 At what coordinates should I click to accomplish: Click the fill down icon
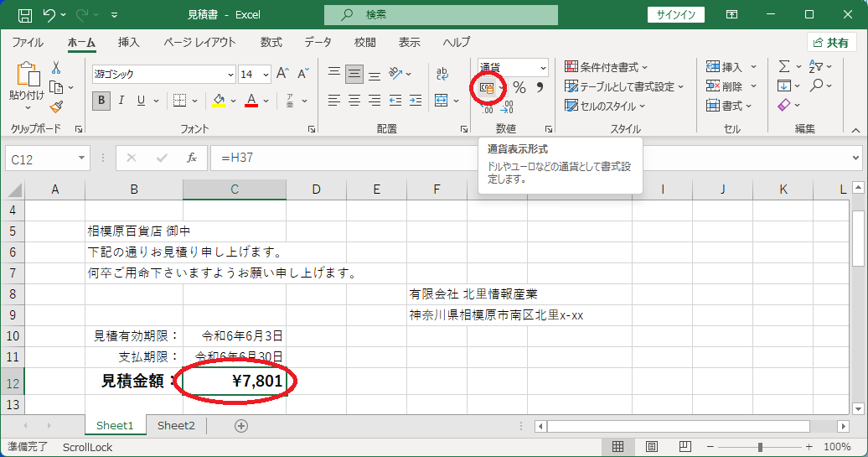[784, 86]
